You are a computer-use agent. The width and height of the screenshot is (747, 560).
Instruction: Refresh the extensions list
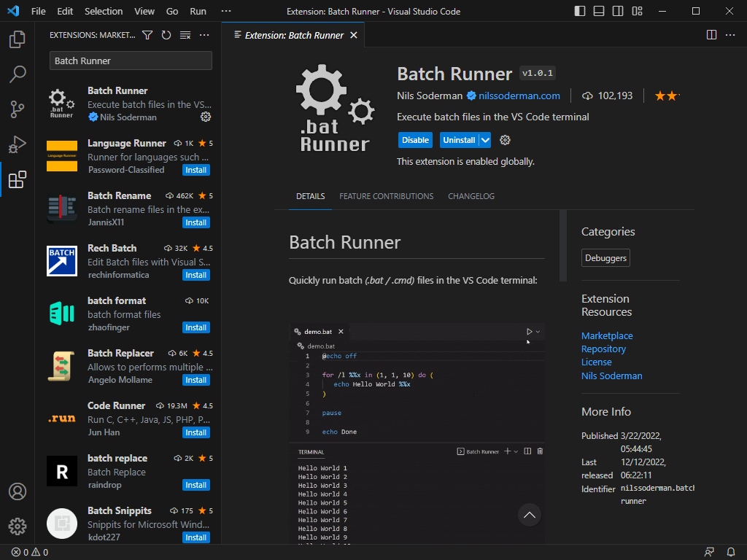(166, 35)
